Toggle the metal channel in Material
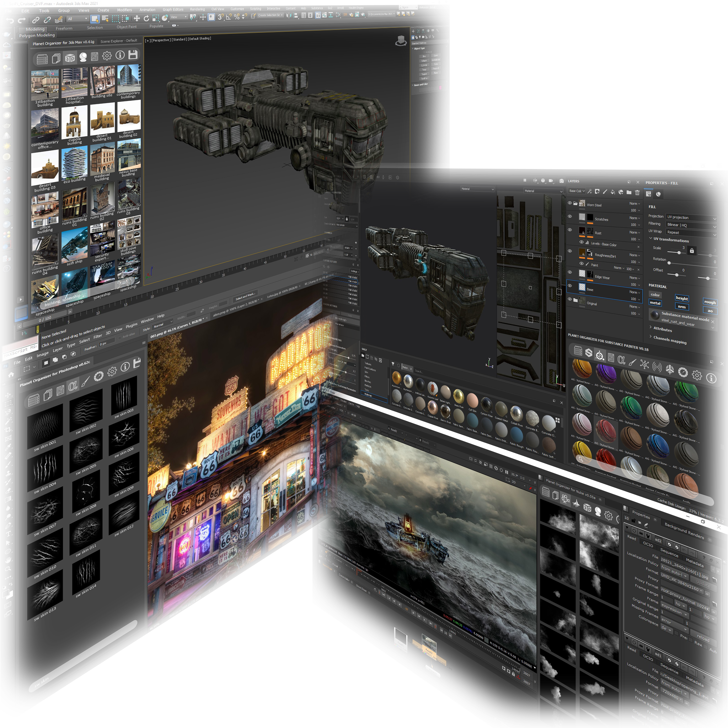The height and width of the screenshot is (728, 728). [655, 303]
